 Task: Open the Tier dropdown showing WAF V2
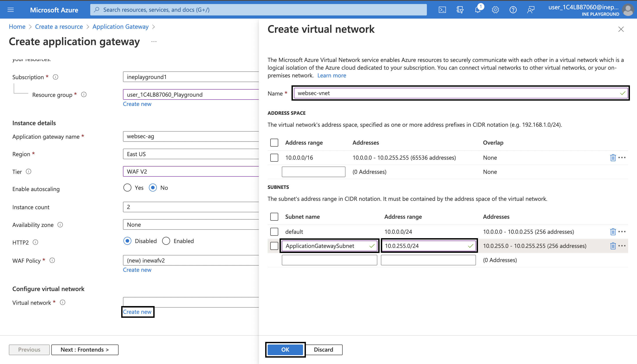pos(190,172)
